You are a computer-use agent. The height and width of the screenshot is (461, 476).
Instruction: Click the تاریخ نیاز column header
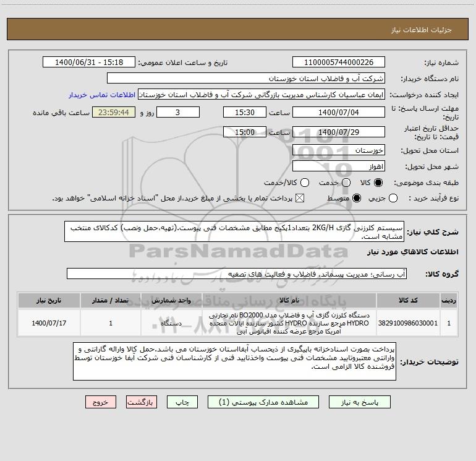(49, 301)
